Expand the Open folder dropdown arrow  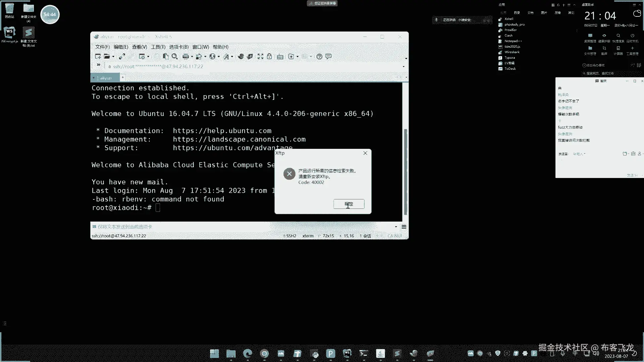pyautogui.click(x=113, y=57)
